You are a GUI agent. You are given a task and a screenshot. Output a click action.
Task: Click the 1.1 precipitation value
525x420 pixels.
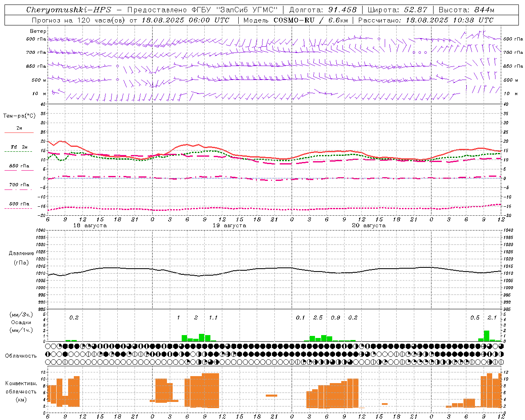(x=213, y=318)
